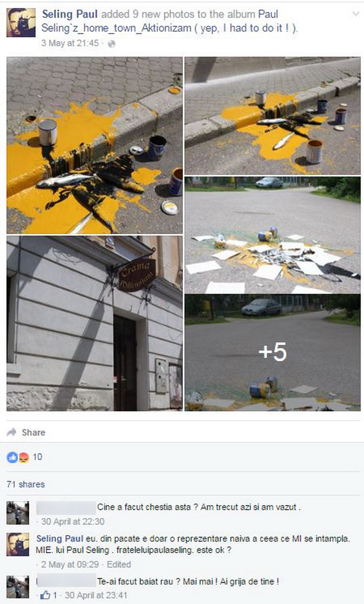
Task: Click the 3 May at 21:45 timestamp
Action: [x=70, y=43]
